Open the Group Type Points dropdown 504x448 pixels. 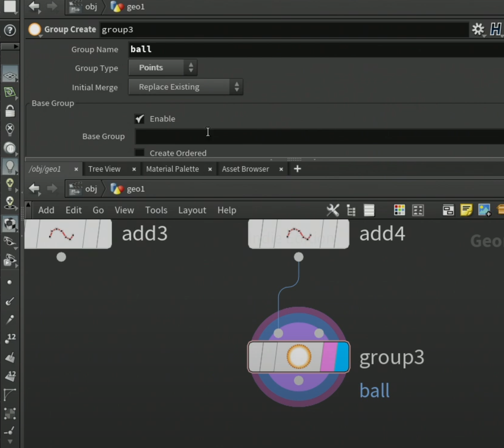163,68
